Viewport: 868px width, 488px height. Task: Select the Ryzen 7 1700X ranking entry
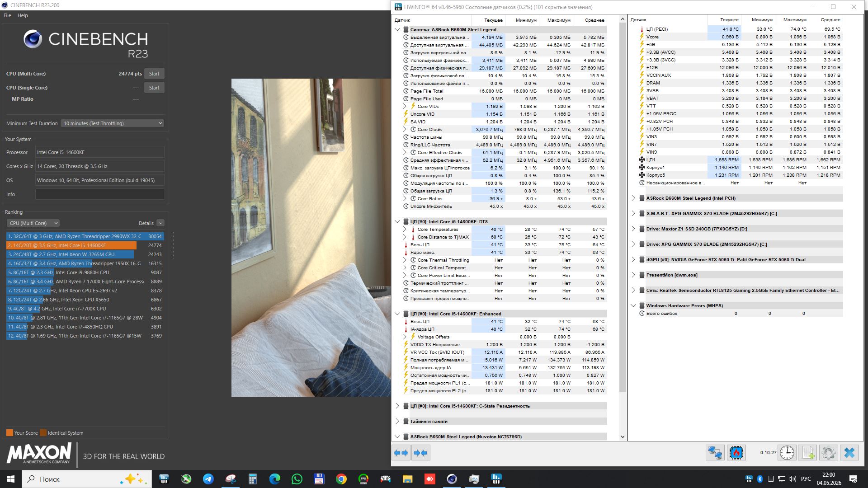point(85,282)
